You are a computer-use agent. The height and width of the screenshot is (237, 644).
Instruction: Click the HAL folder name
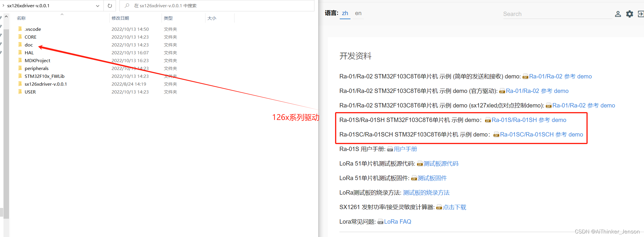[x=29, y=53]
